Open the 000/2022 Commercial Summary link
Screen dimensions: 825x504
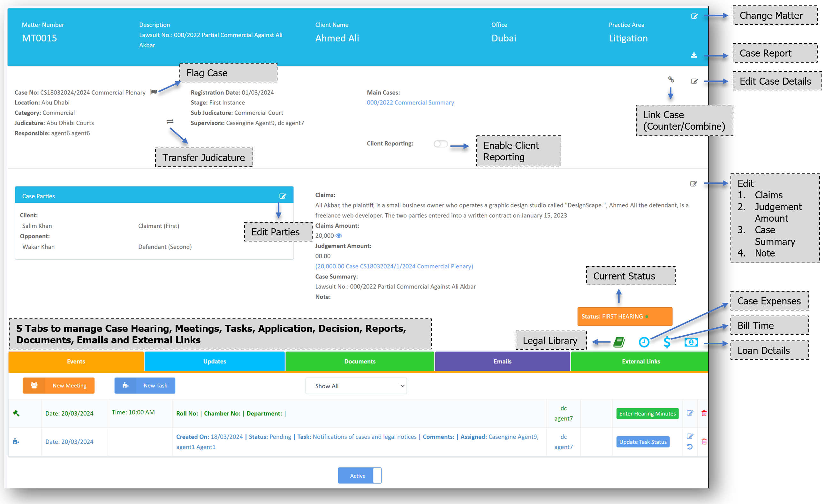[x=410, y=103]
